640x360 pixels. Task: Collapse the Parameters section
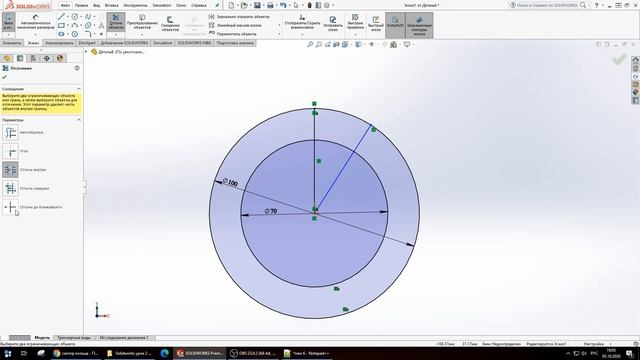coord(79,120)
